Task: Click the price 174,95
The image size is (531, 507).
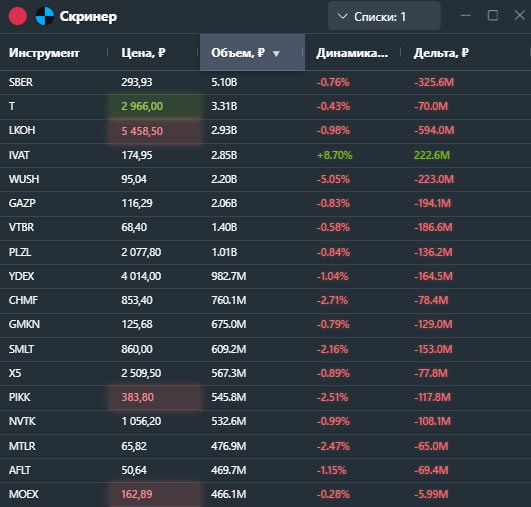Action: pos(137,155)
